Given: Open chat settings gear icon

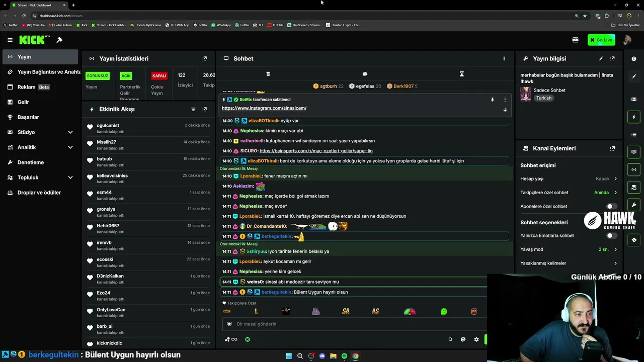Looking at the screenshot, I should point(476,339).
